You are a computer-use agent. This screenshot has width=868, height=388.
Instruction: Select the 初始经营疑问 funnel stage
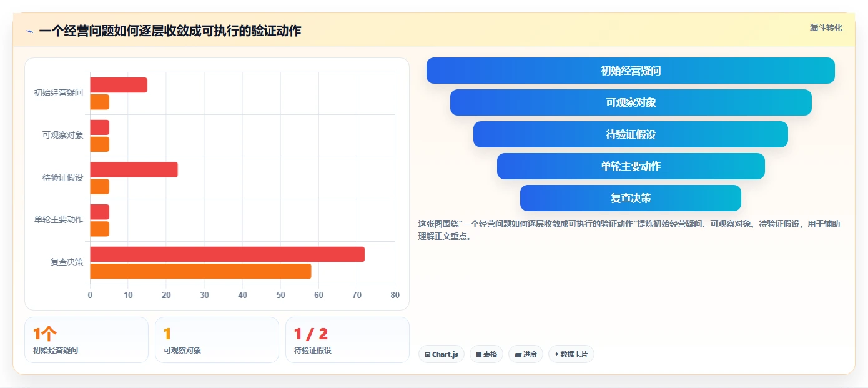click(x=631, y=71)
